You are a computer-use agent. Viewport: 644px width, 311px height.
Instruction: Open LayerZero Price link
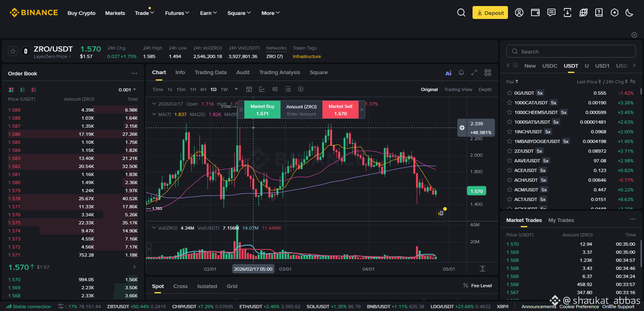tap(52, 57)
